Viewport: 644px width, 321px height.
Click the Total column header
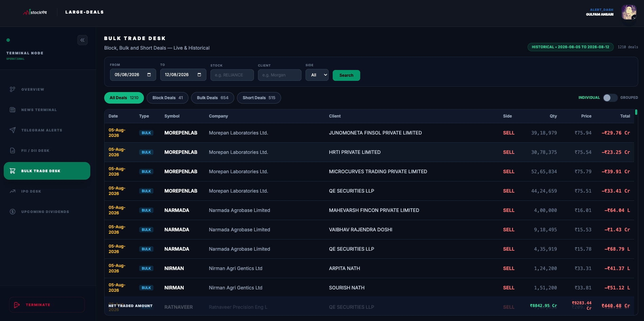pos(625,116)
